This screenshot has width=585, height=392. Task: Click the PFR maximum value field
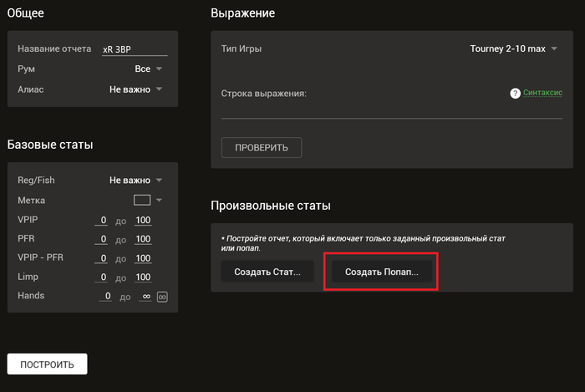click(143, 239)
